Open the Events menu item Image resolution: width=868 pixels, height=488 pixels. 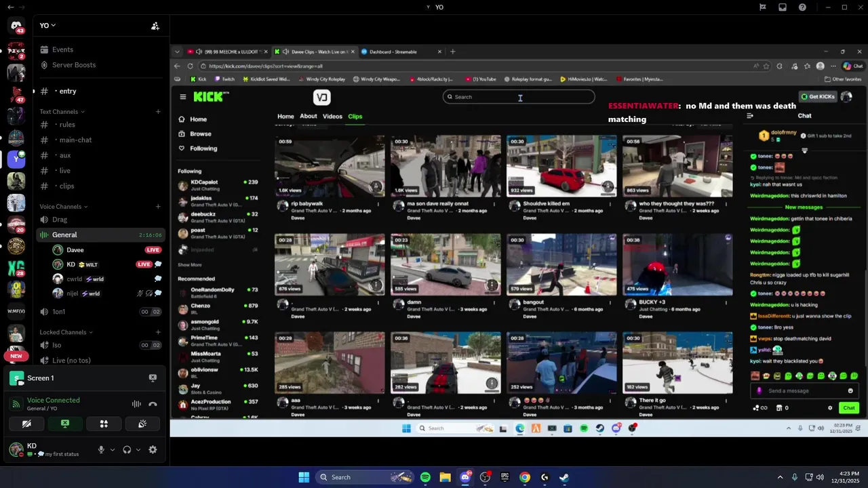coord(62,49)
